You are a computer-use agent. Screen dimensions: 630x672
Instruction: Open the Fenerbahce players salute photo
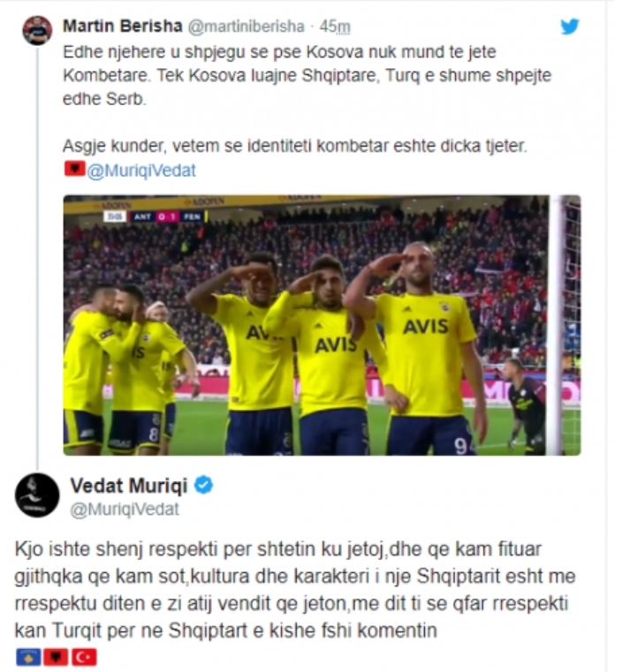click(x=323, y=325)
